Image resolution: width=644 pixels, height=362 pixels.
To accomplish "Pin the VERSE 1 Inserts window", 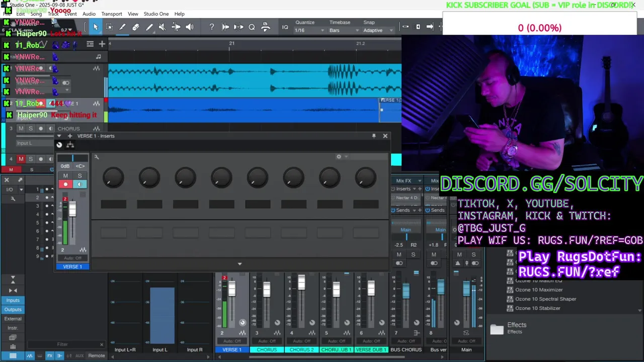I will coord(374,136).
